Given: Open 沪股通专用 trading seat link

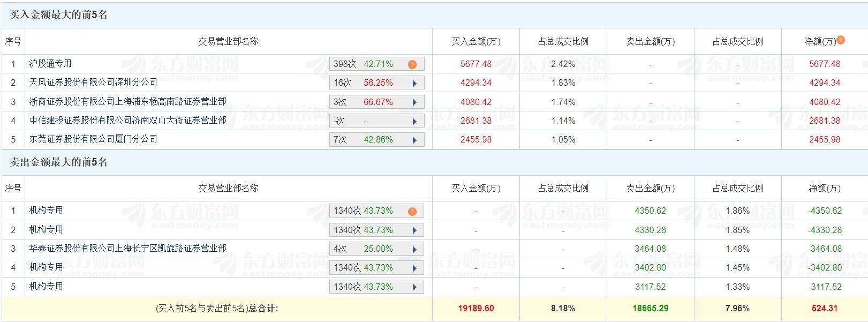Looking at the screenshot, I should click(50, 64).
